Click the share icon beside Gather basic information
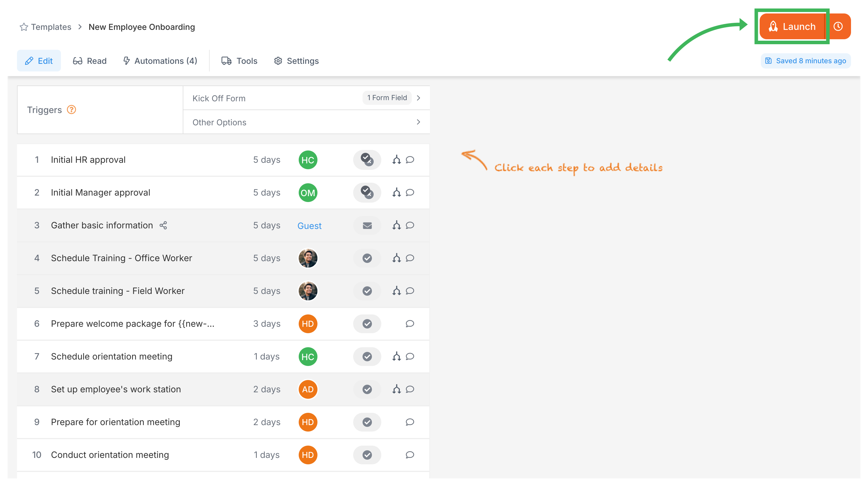Viewport: 868px width, 486px height. point(163,225)
